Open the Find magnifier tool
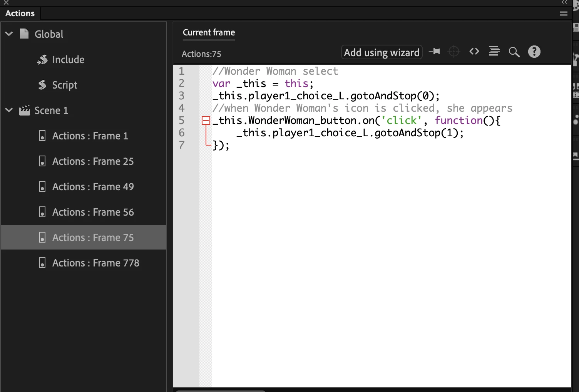The width and height of the screenshot is (579, 392). [514, 52]
